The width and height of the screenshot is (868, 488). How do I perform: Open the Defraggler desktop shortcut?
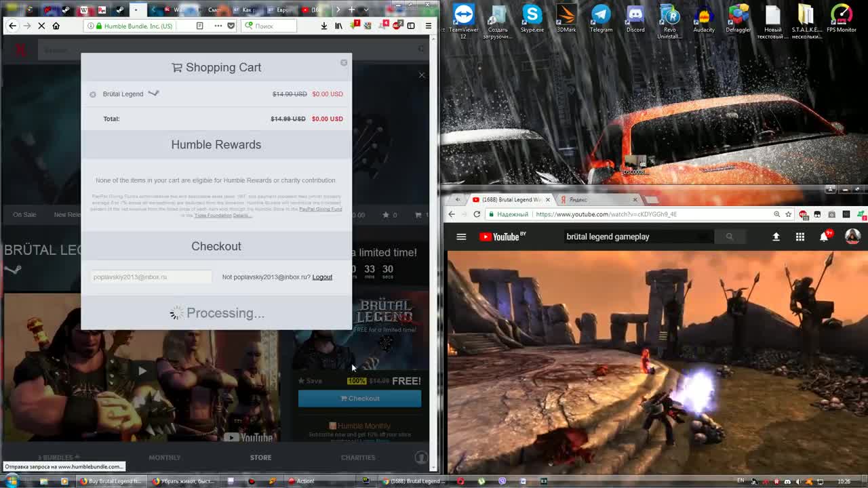(738, 19)
